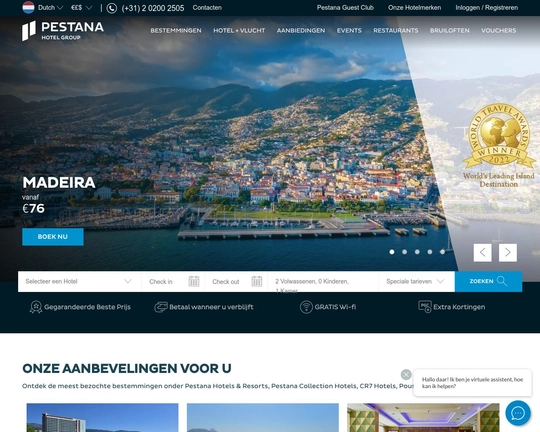Open the third recommendation interior ceiling thumbnail
This screenshot has height=432, width=540.
pyautogui.click(x=423, y=418)
